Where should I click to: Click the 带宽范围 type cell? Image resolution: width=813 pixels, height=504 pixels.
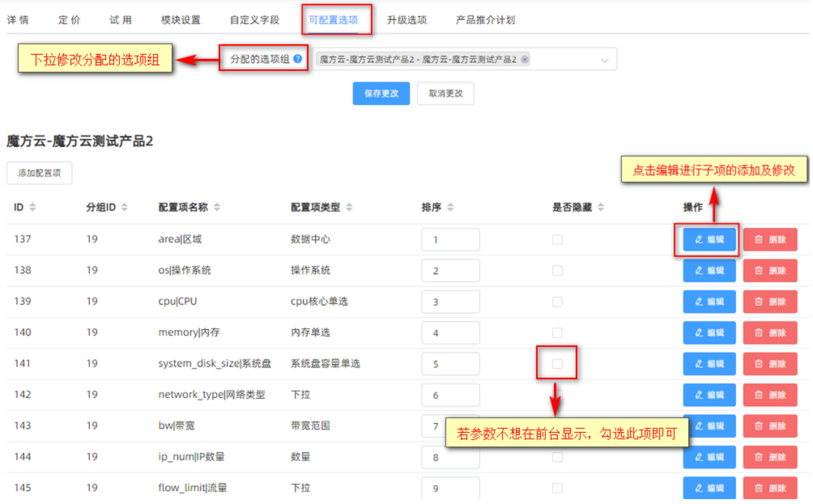coord(310,426)
